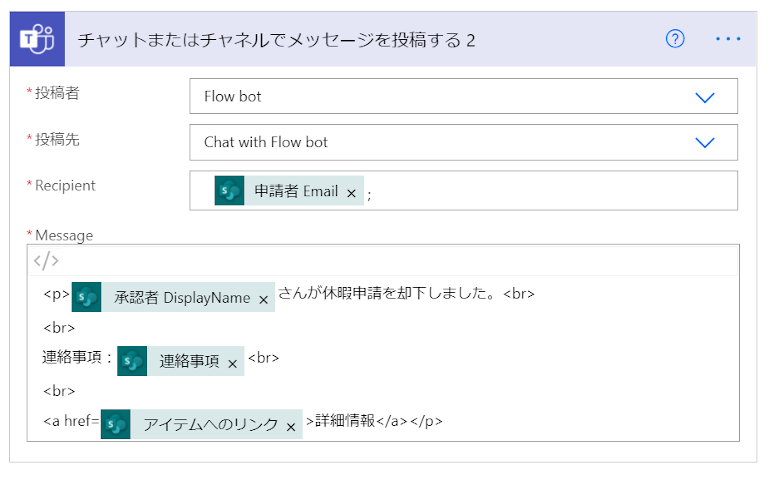The width and height of the screenshot is (774, 480).
Task: Click SharePoint icon of 連絡事項 token
Action: tap(132, 361)
